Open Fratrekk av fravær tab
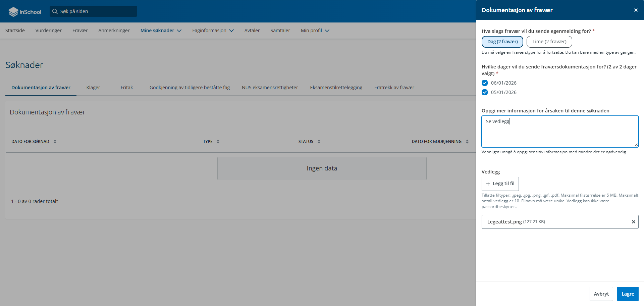The image size is (644, 306). point(394,88)
